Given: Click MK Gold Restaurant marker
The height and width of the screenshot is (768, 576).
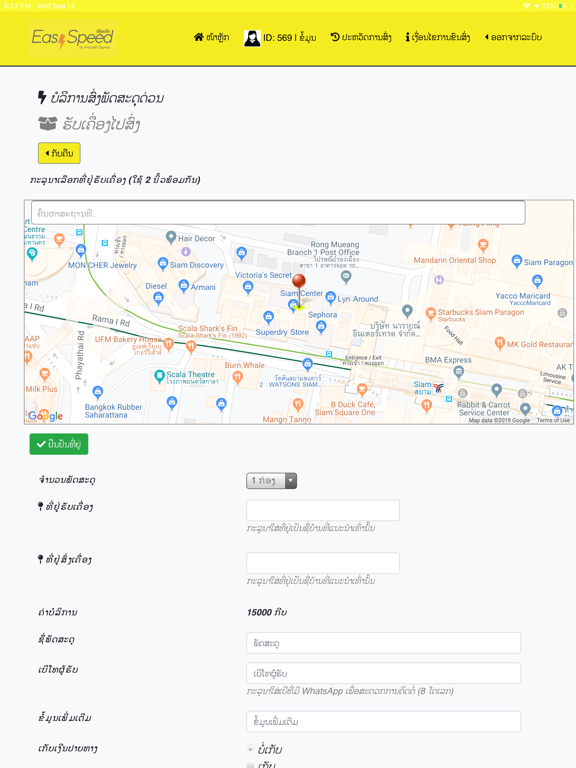Looking at the screenshot, I should pos(500,343).
